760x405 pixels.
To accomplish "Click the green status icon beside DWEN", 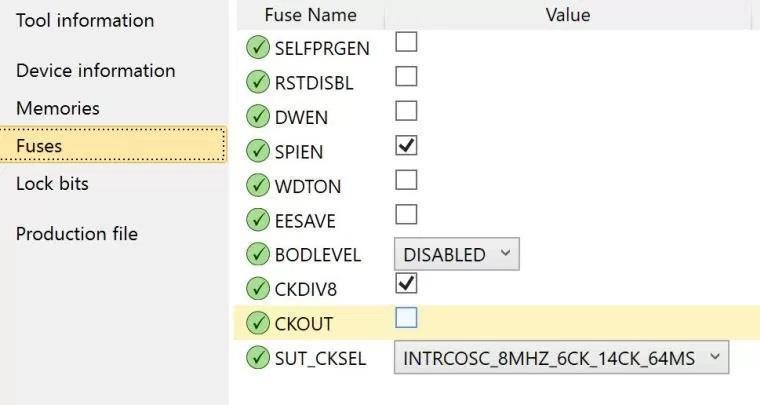I will point(257,116).
